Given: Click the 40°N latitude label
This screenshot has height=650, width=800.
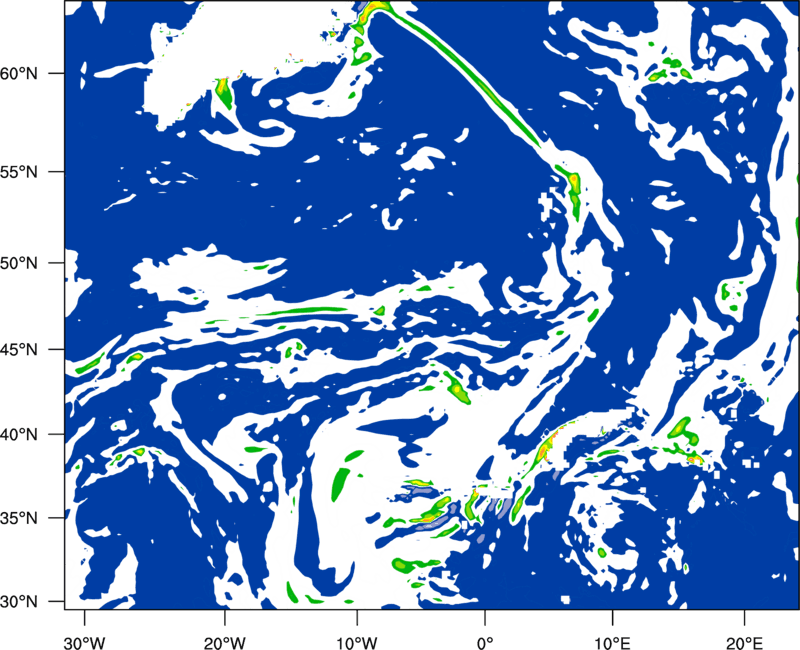Looking at the screenshot, I should pyautogui.click(x=19, y=435).
